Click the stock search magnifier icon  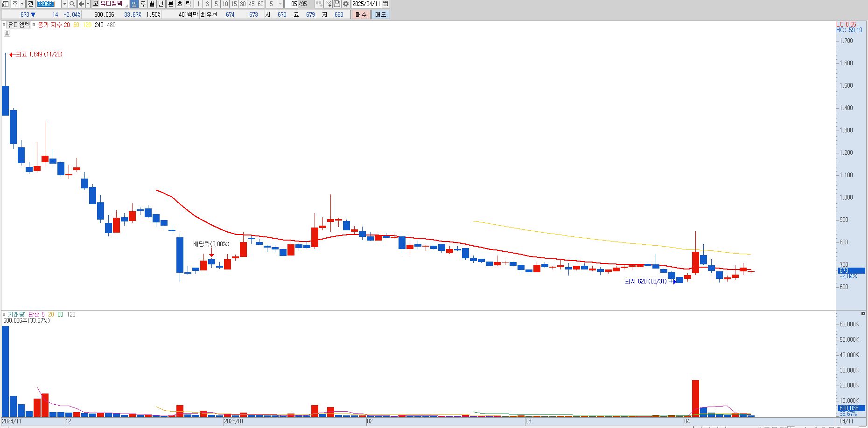click(72, 4)
